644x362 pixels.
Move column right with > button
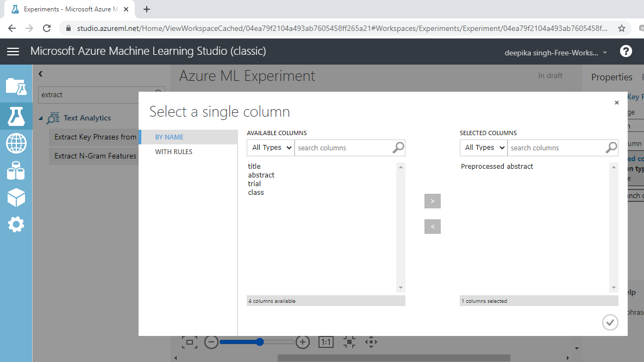pyautogui.click(x=433, y=201)
